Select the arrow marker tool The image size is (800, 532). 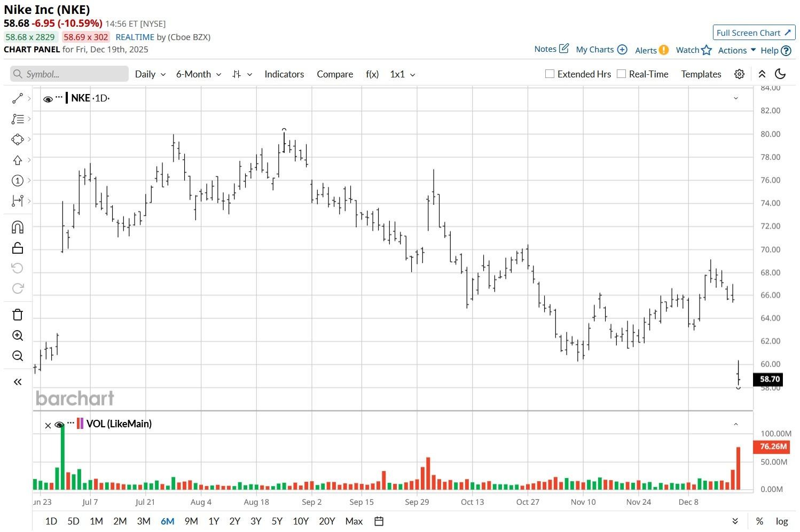pos(17,160)
